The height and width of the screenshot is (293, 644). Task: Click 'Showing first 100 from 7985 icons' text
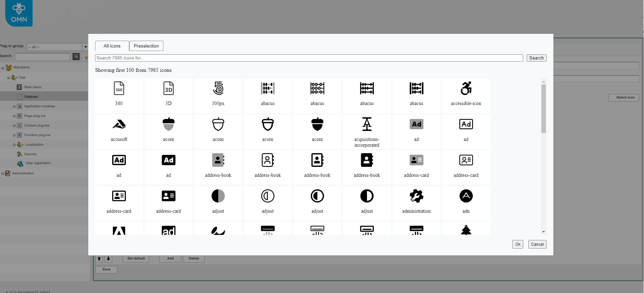(133, 70)
